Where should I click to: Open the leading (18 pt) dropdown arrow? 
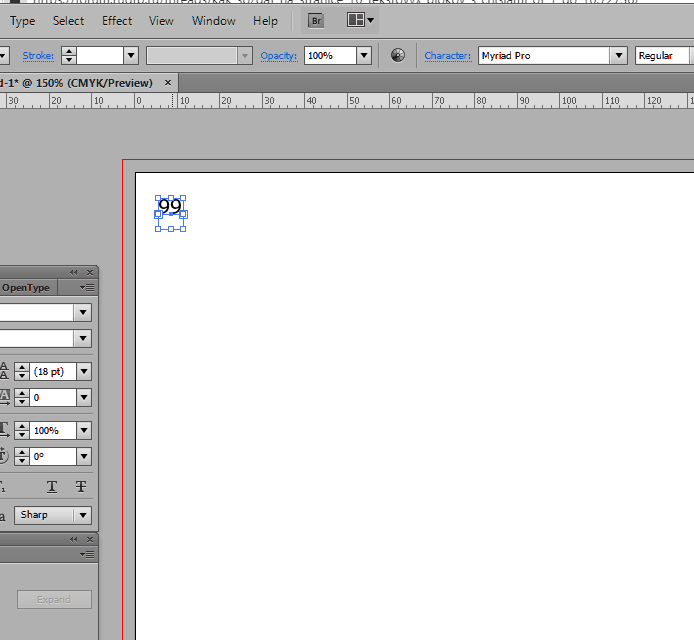coord(84,371)
